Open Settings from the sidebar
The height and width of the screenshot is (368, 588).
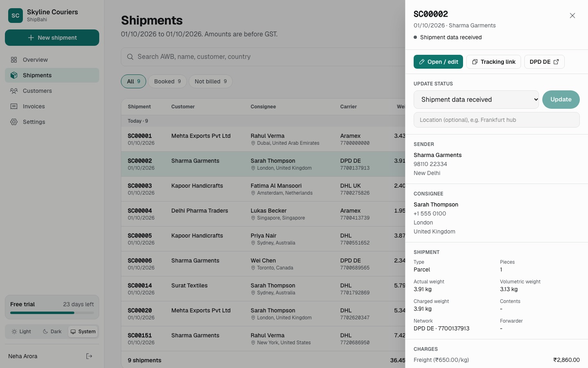pos(52,122)
